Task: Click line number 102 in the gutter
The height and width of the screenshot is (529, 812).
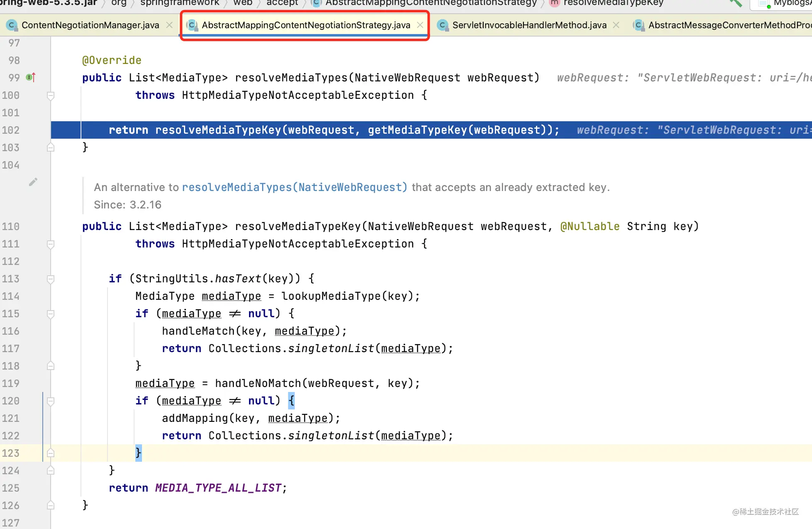Action: pyautogui.click(x=10, y=130)
